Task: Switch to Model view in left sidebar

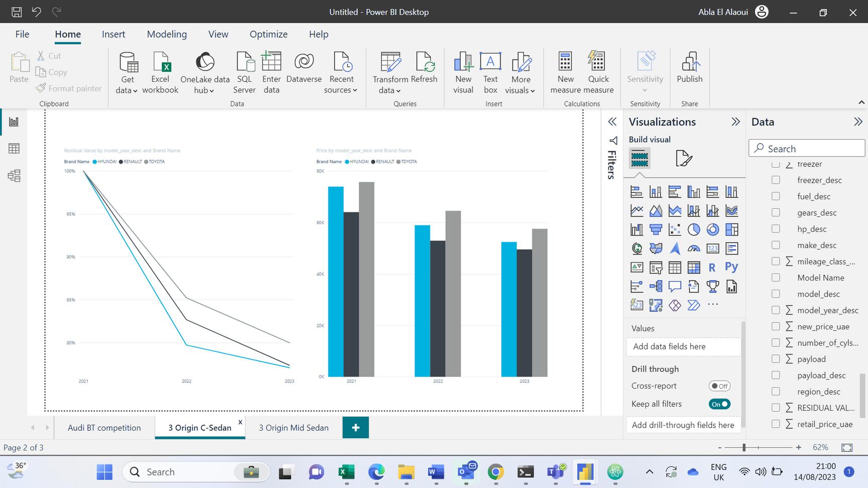Action: 14,176
